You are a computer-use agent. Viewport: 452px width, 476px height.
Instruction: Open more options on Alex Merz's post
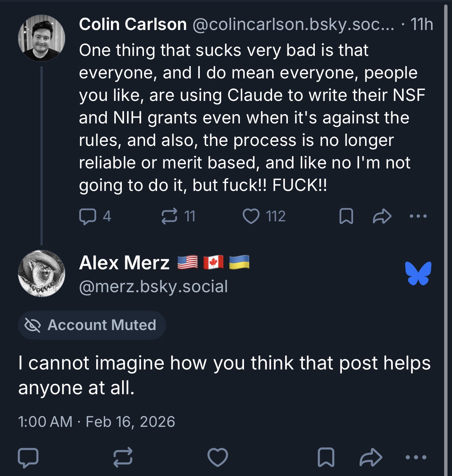click(x=416, y=457)
